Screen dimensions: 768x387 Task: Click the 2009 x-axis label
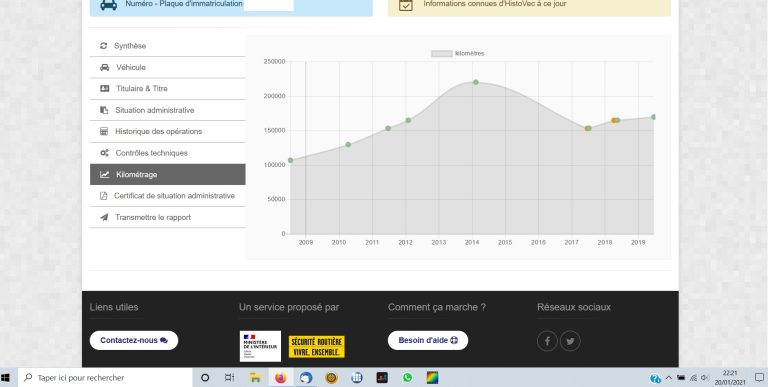[306, 242]
